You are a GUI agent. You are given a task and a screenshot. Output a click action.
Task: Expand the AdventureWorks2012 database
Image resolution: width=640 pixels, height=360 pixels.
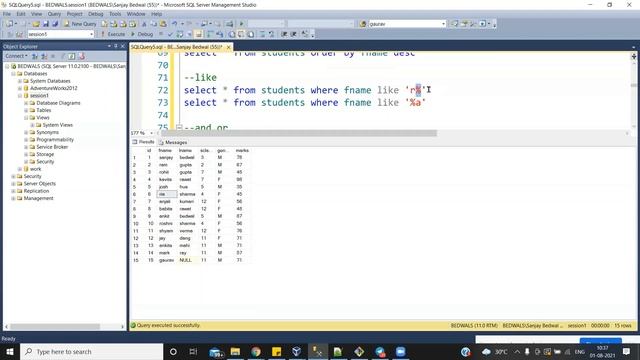tap(20, 88)
